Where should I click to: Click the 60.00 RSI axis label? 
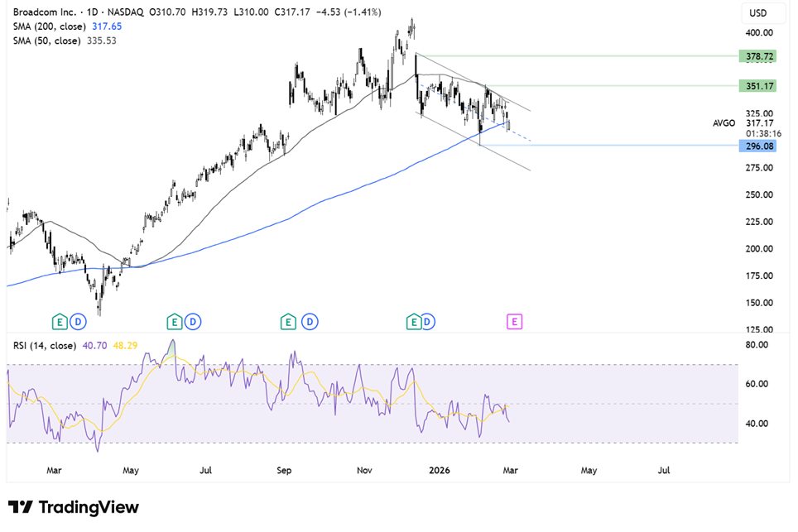[757, 384]
